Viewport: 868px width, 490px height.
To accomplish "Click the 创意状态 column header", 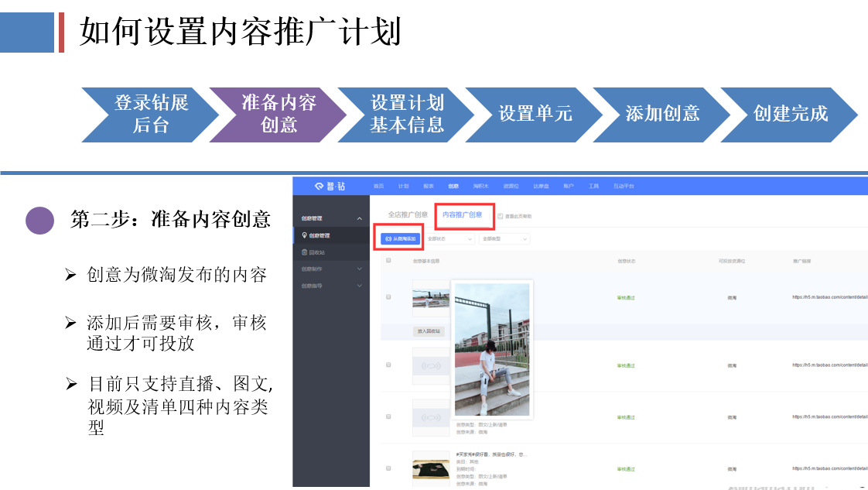I will coord(627,261).
